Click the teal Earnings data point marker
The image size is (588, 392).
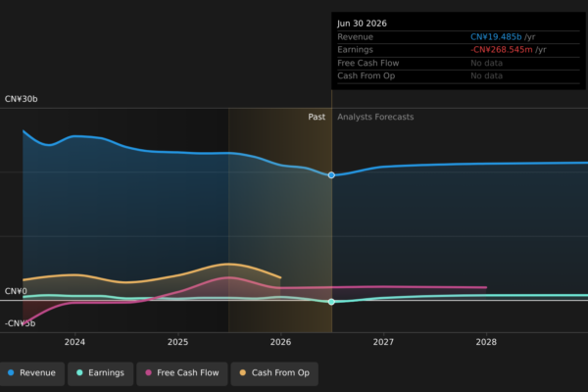(331, 302)
